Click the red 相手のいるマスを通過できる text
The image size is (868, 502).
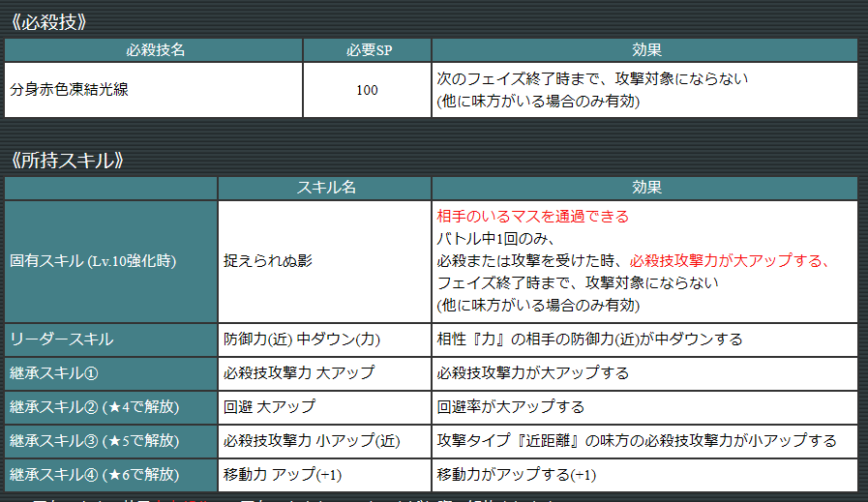tap(532, 217)
